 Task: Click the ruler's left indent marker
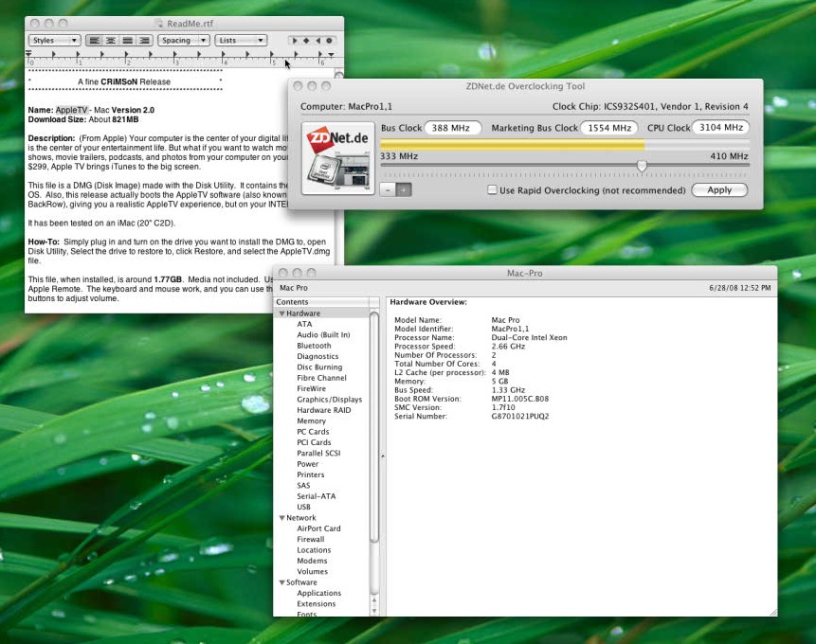(x=28, y=54)
